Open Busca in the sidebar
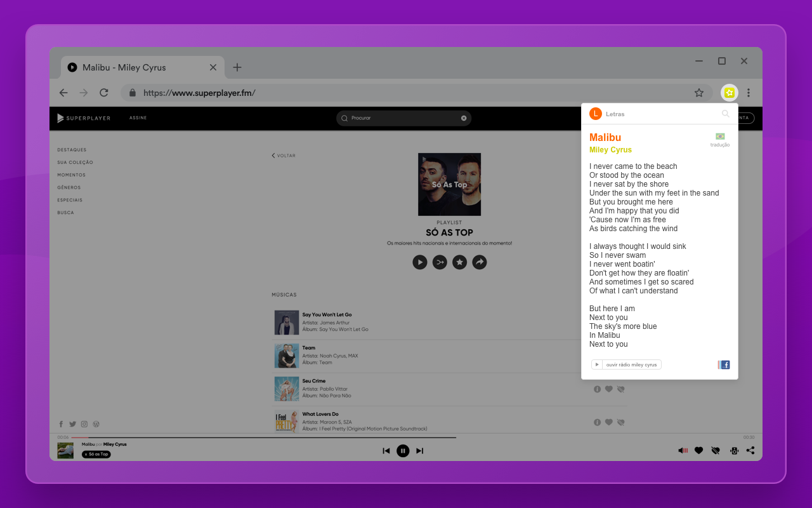812x508 pixels. 65,213
